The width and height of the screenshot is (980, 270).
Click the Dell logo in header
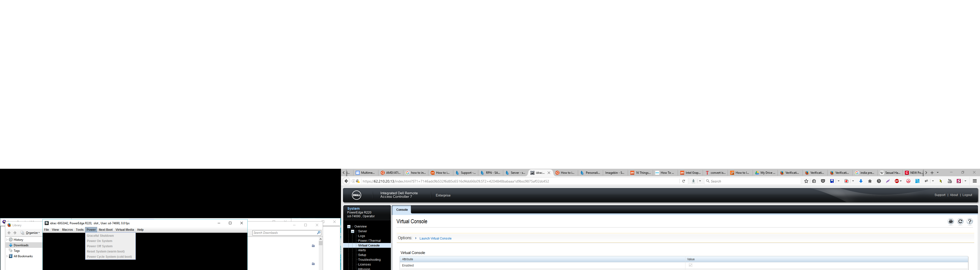point(356,195)
